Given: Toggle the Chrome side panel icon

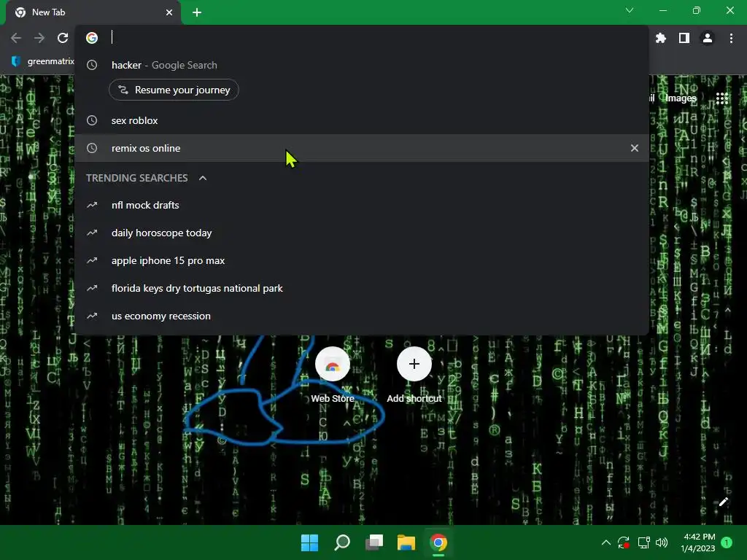Looking at the screenshot, I should 684,38.
